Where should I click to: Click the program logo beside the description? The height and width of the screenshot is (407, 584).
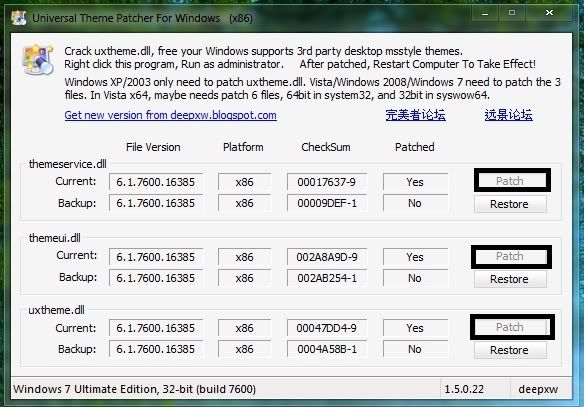coord(38,60)
